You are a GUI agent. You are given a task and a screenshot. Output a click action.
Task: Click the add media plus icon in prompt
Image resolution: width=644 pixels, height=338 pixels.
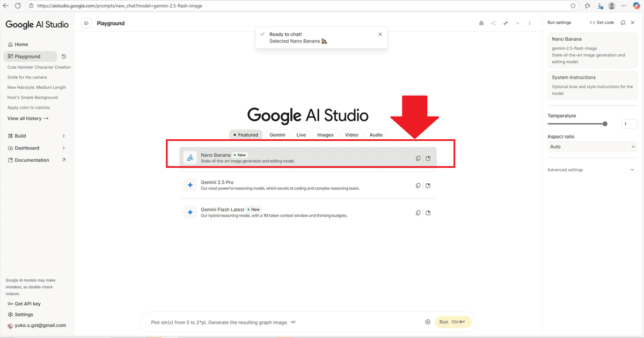(428, 322)
